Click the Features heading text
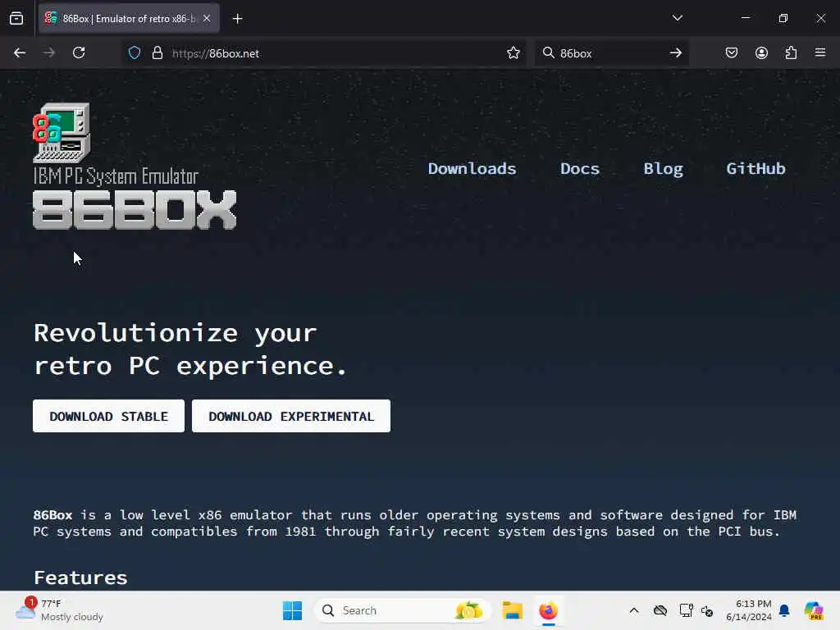 pos(80,577)
